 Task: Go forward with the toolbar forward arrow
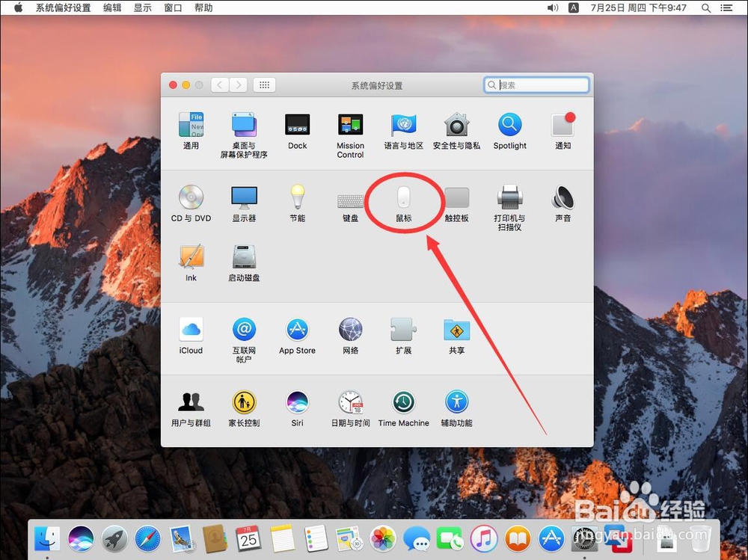coord(238,85)
